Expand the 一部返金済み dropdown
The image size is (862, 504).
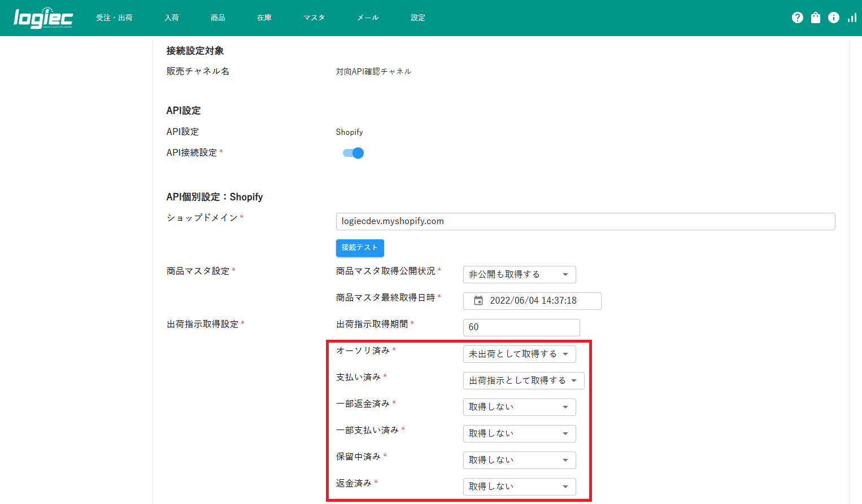coord(519,407)
